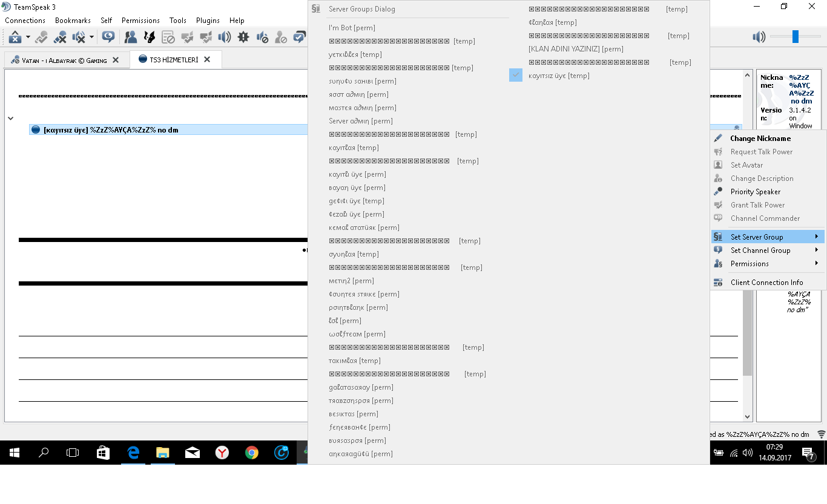The height and width of the screenshot is (504, 827).
Task: Collapse the channel tree chevron expander
Action: click(10, 119)
